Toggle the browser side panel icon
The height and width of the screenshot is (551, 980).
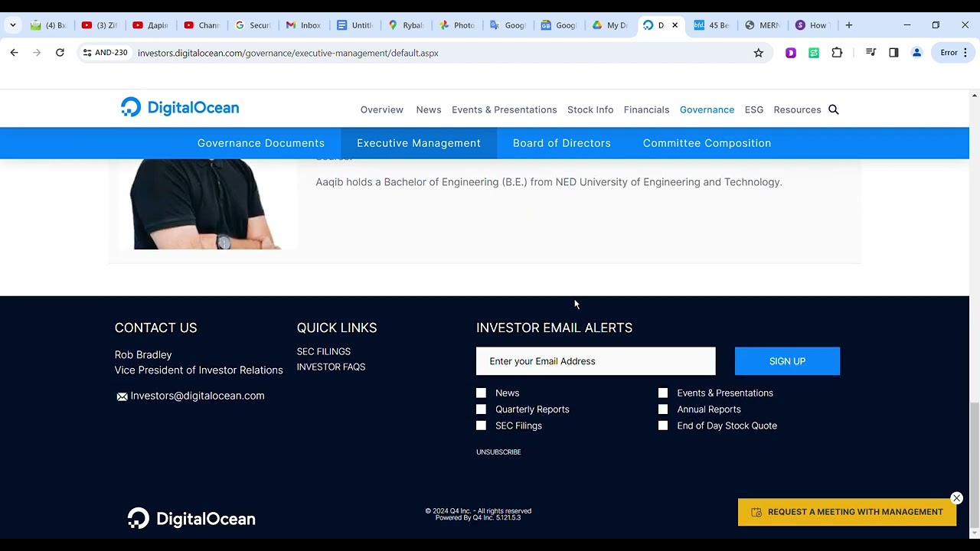893,53
